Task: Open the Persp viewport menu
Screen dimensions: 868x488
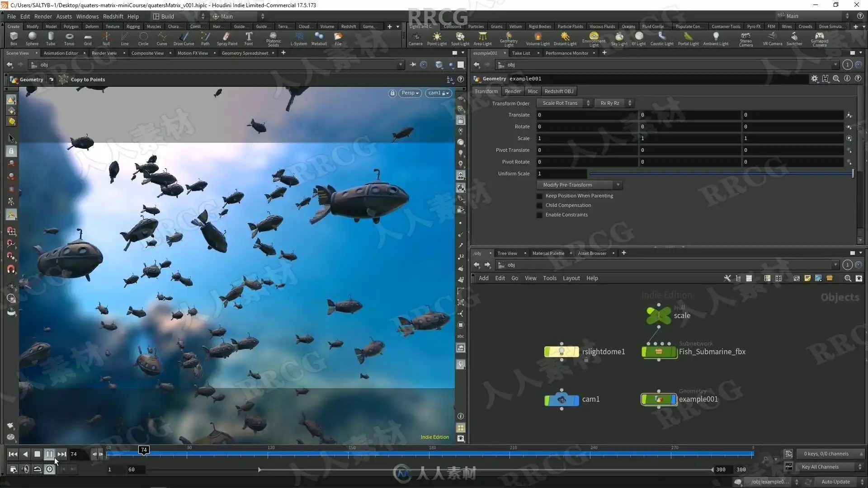Action: tap(410, 93)
